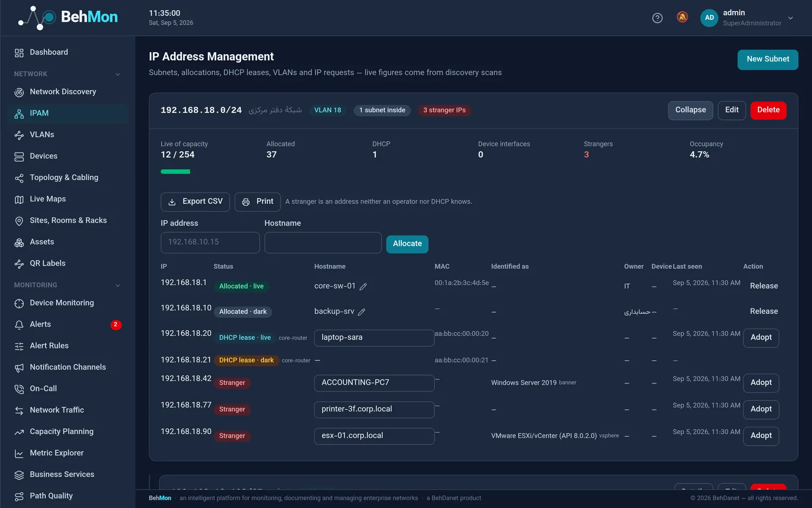Focus the Hostname allocation input field
812x508 pixels.
(323, 243)
